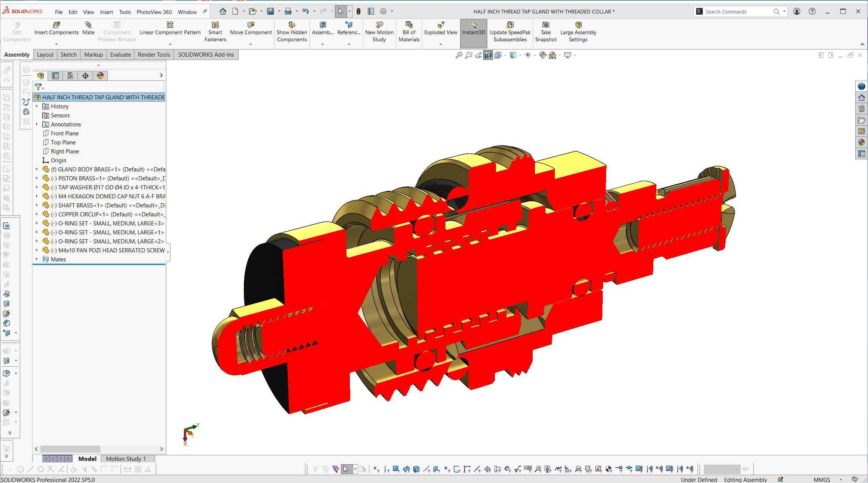The height and width of the screenshot is (483, 868).
Task: Open MMGS unit system in status bar
Action: point(822,480)
